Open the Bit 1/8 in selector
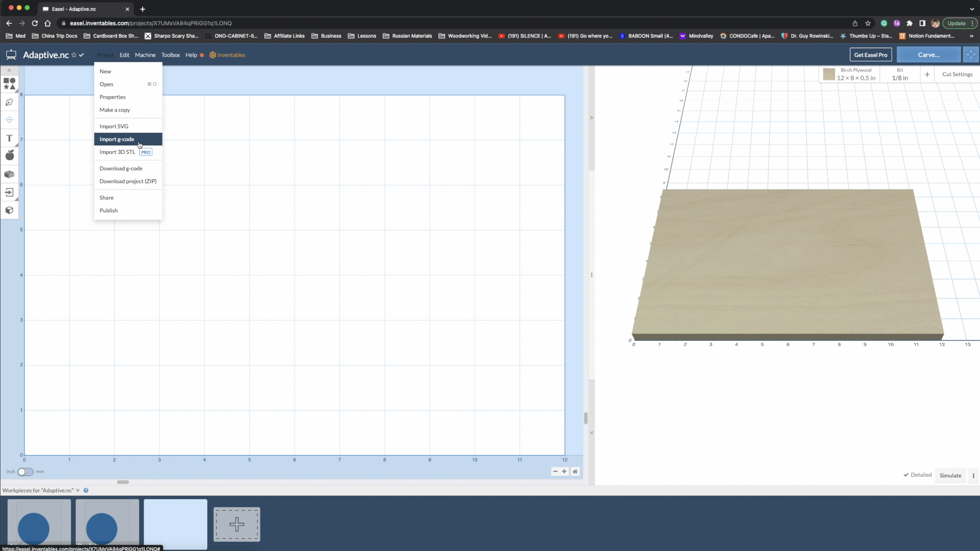The width and height of the screenshot is (980, 551). (x=900, y=74)
